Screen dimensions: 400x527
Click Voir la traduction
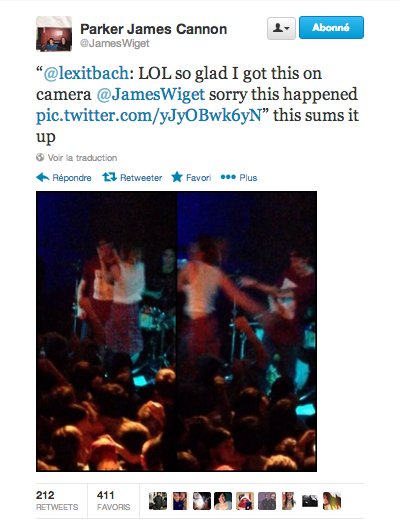pyautogui.click(x=82, y=158)
